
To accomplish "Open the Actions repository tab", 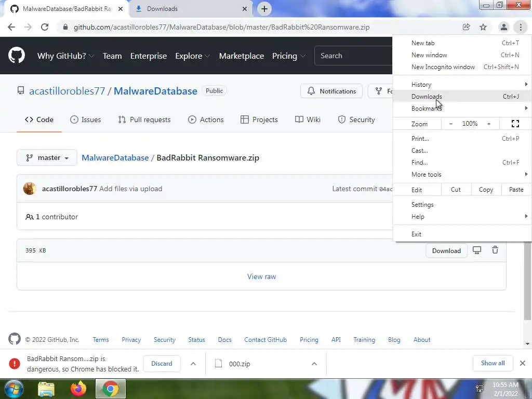I will click(206, 119).
